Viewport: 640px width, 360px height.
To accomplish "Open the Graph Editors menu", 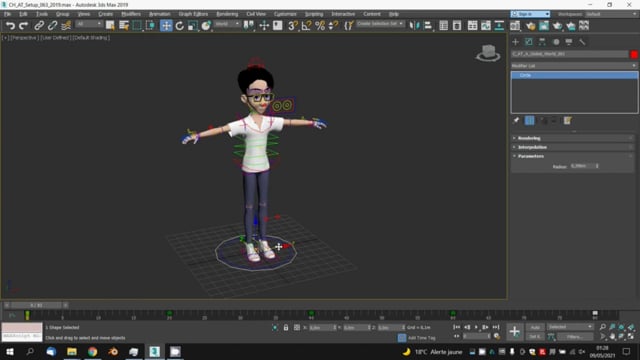I will point(193,14).
